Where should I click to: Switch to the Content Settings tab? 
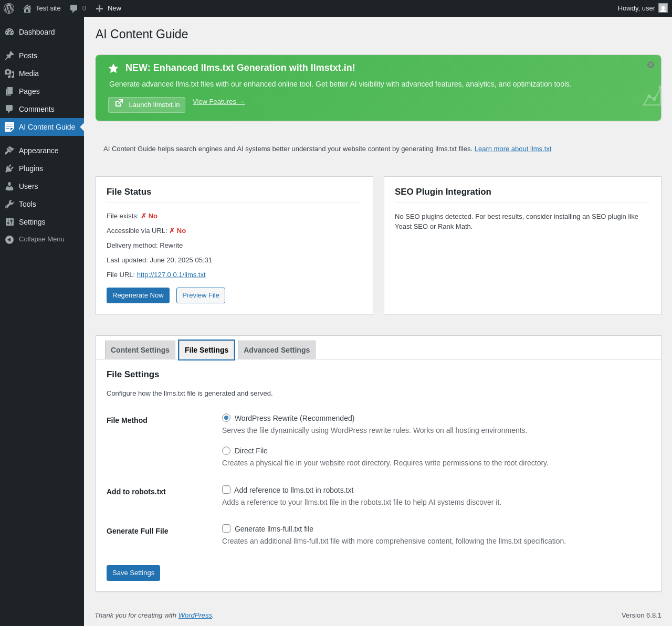click(x=140, y=350)
